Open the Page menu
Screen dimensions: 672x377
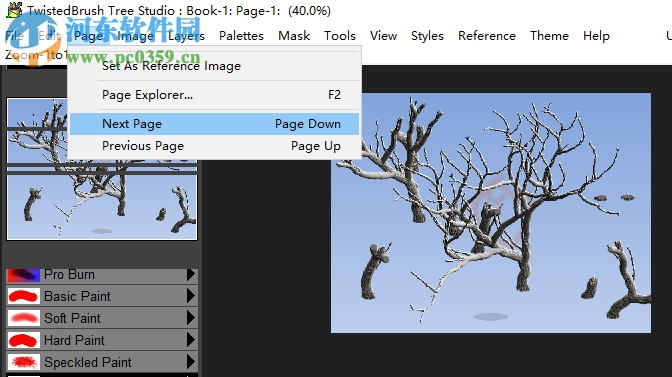(88, 36)
